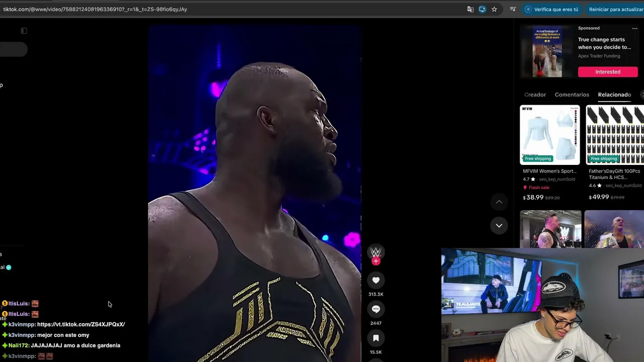Click the $38.99 product price
The image size is (644, 362).
[x=533, y=198]
